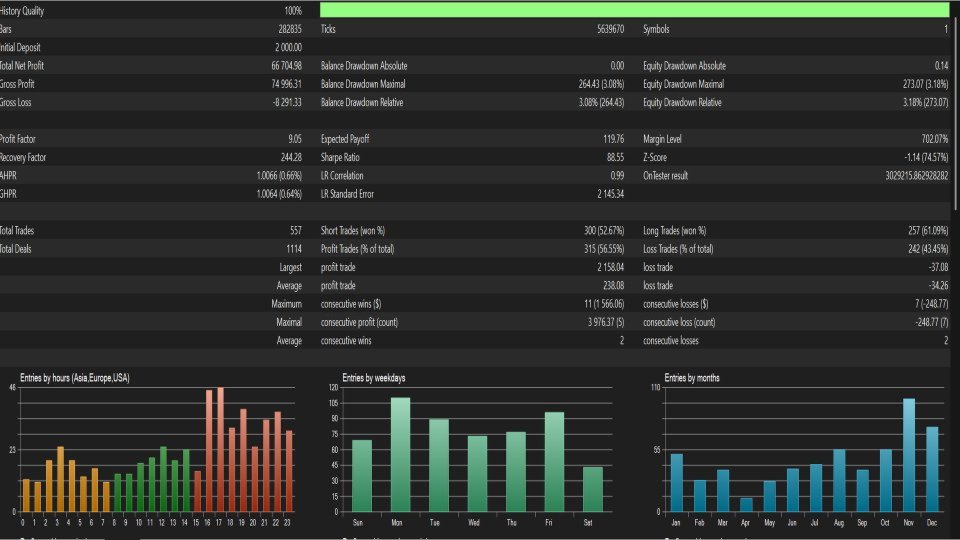Click Long Trades (won %) value 257 (61.09%)
This screenshot has width=960, height=540.
pyautogui.click(x=928, y=231)
